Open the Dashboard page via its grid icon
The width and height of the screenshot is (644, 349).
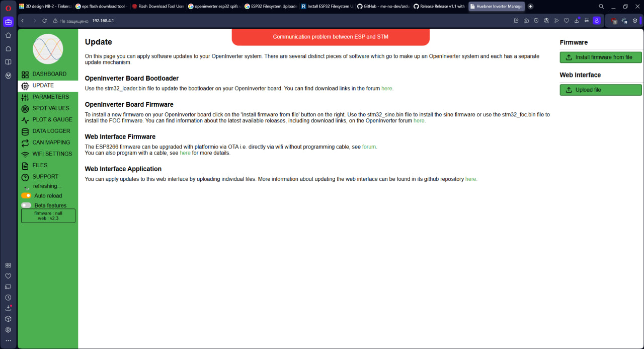[25, 75]
